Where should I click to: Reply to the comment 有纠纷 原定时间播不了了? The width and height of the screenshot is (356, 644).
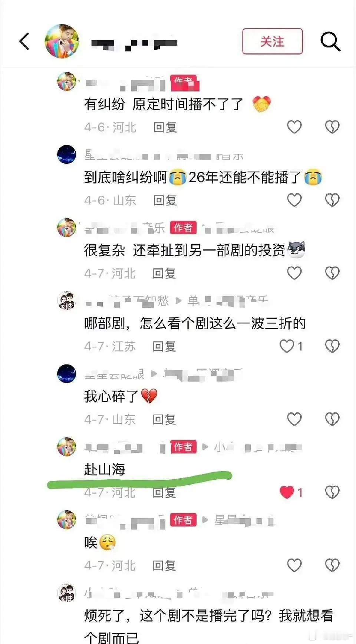click(165, 127)
